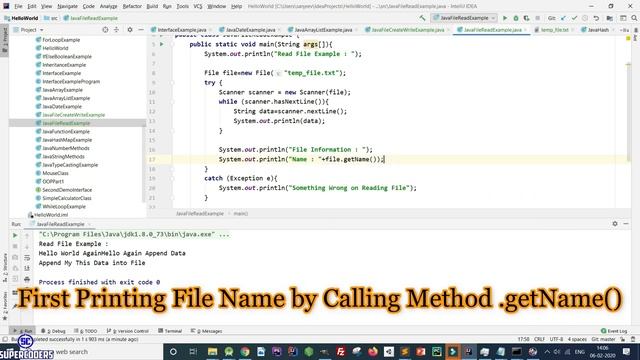This screenshot has height=360, width=640.
Task: Open the Favorites side tool window tab
Action: point(4,305)
